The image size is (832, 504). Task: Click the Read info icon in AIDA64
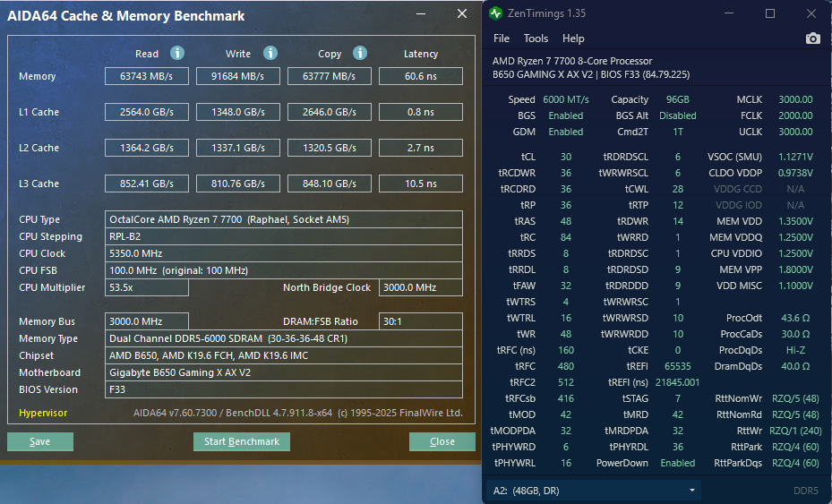click(x=177, y=53)
